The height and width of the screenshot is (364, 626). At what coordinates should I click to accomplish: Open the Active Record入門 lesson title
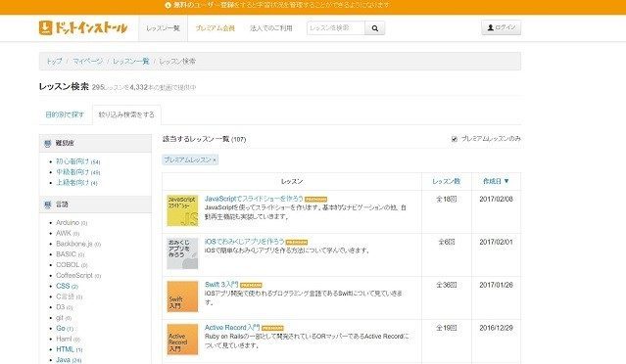[x=232, y=328]
